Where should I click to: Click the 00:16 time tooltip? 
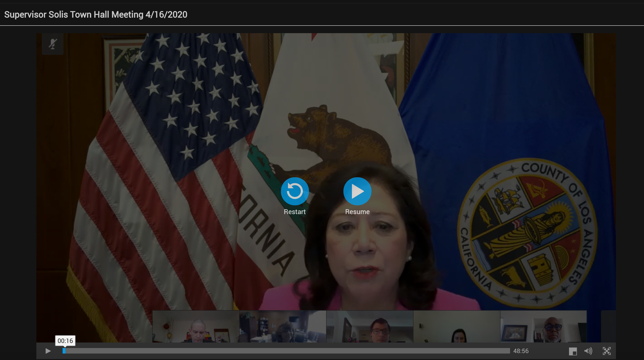click(x=65, y=341)
